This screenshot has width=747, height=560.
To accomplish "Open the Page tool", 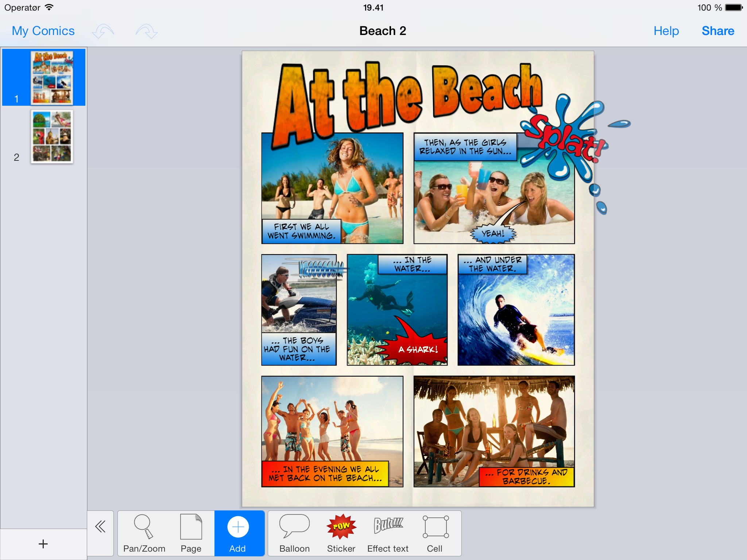I will [191, 533].
